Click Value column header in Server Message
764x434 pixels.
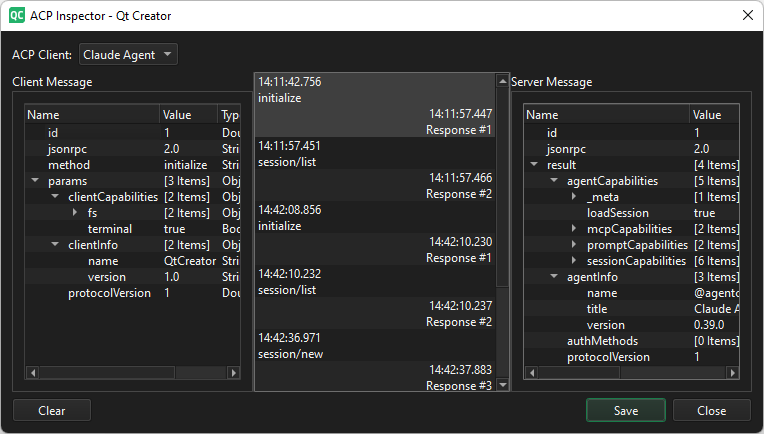(714, 115)
